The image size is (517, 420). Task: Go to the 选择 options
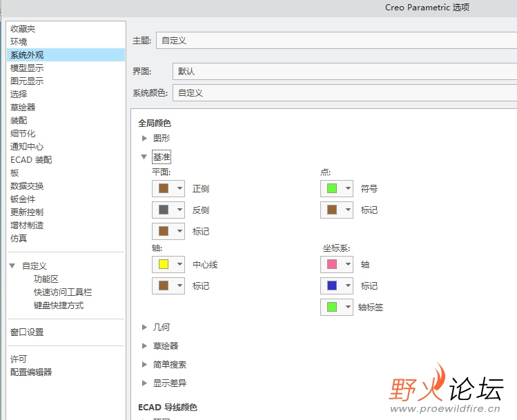pos(19,94)
